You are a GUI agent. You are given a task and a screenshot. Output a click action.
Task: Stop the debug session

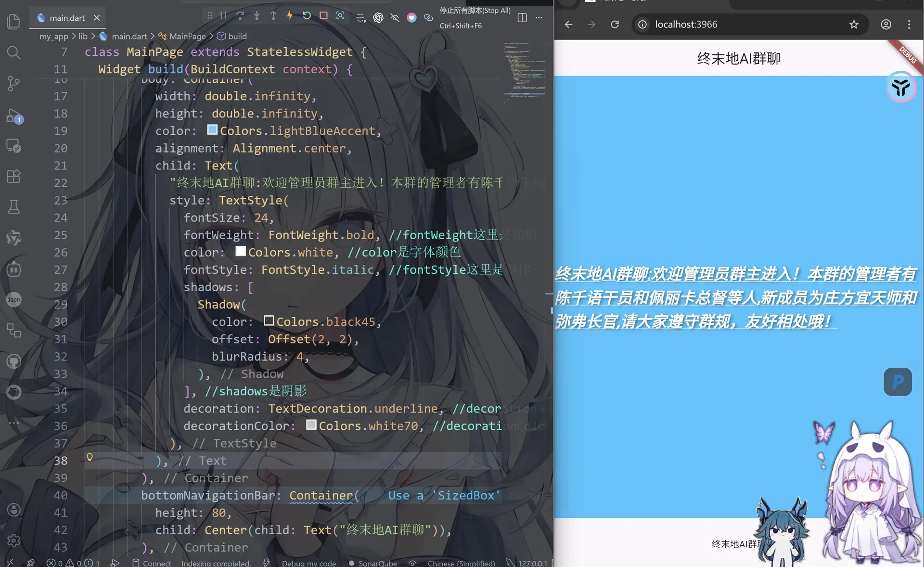[x=323, y=16]
